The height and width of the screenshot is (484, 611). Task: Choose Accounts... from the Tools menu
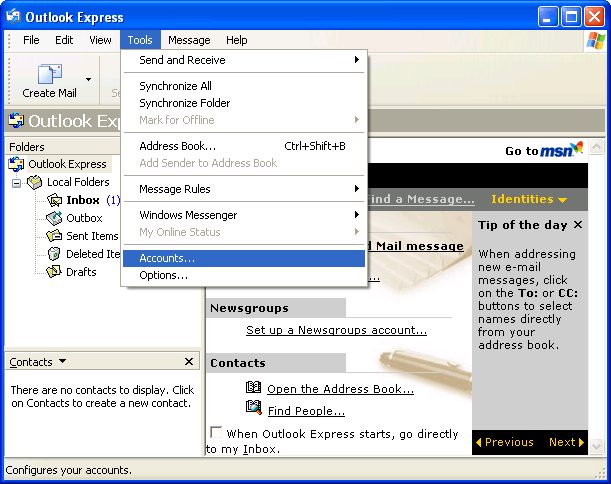point(244,258)
